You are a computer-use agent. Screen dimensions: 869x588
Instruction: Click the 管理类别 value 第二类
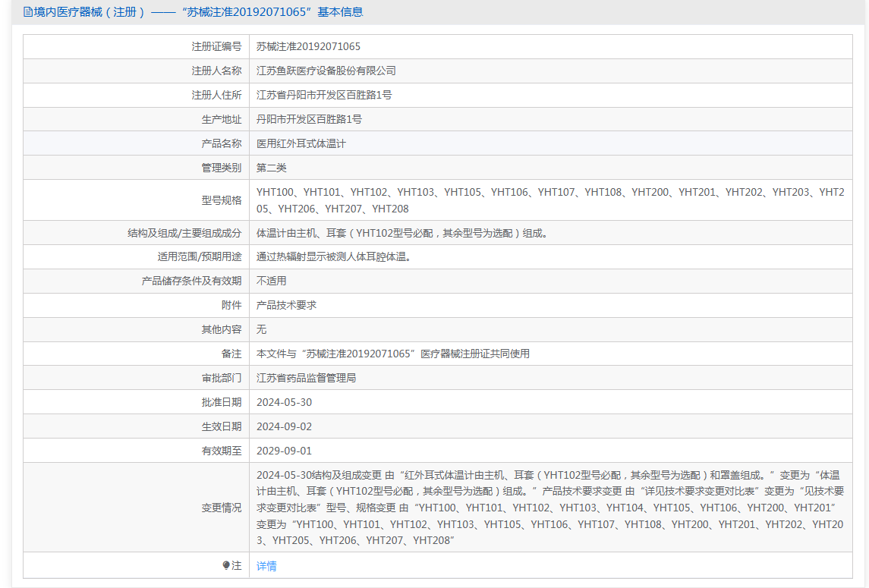click(272, 168)
